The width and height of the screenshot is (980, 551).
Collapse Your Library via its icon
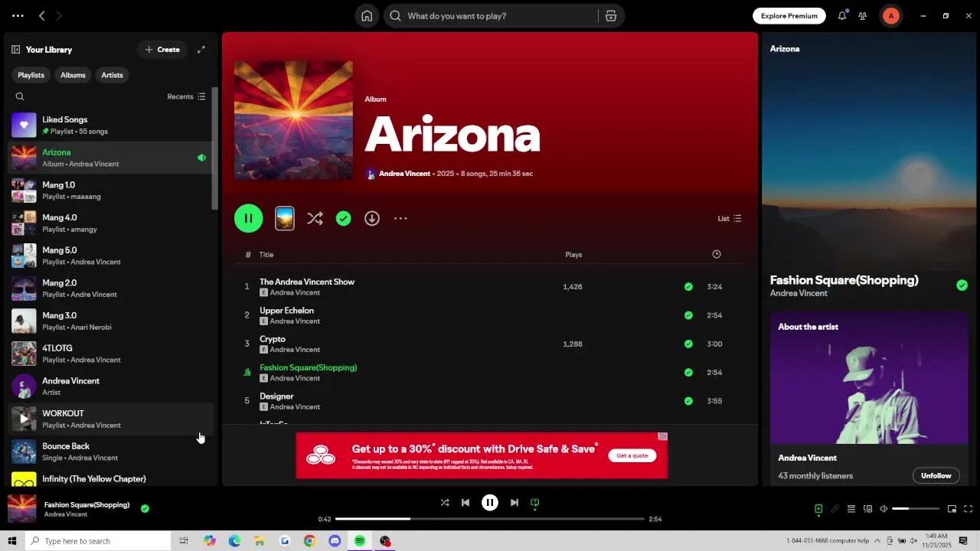[15, 50]
